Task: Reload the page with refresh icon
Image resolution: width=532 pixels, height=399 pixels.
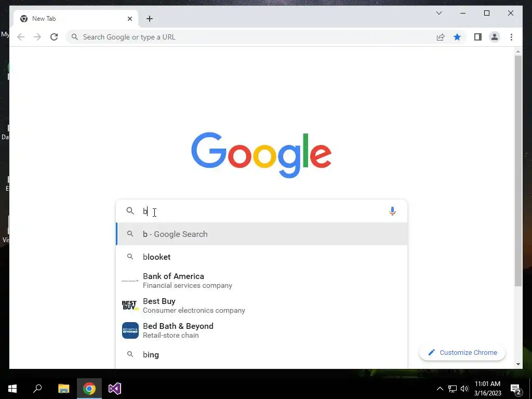Action: coord(54,37)
